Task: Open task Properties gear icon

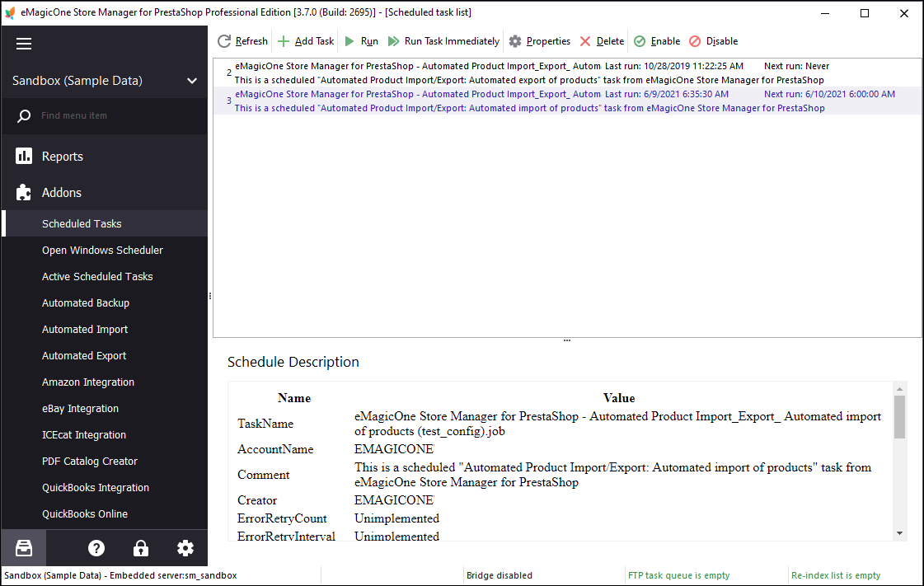Action: click(x=515, y=41)
